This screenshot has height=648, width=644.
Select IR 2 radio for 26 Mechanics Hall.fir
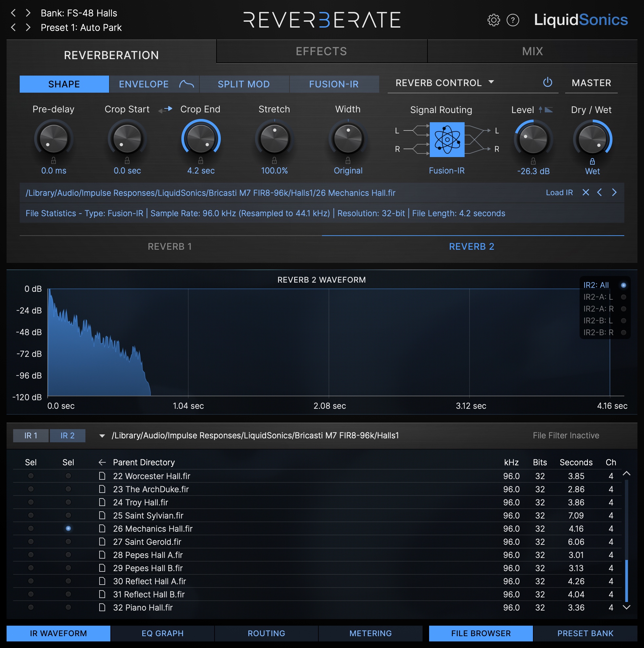pos(68,529)
